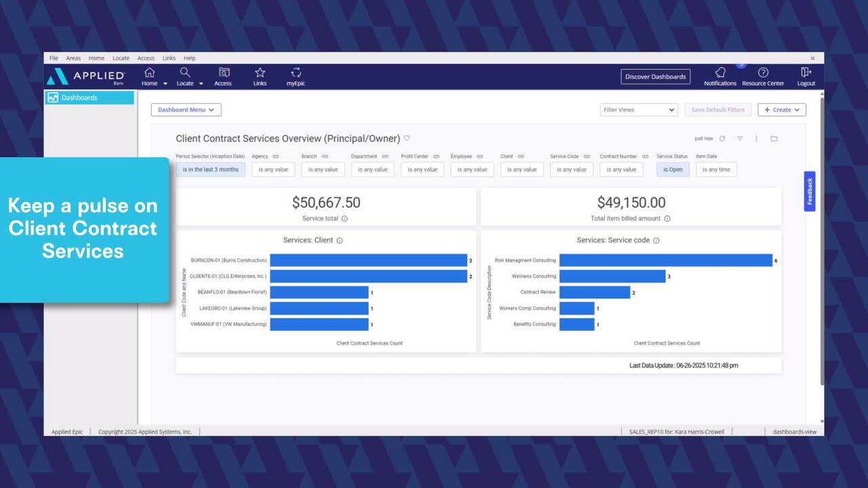This screenshot has width=868, height=488.
Task: Favorite the dashboard with the heart icon
Action: coord(407,138)
